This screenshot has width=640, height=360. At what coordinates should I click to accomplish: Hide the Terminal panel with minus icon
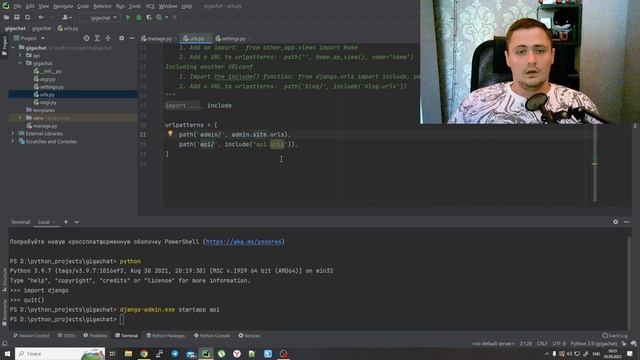tap(626, 222)
